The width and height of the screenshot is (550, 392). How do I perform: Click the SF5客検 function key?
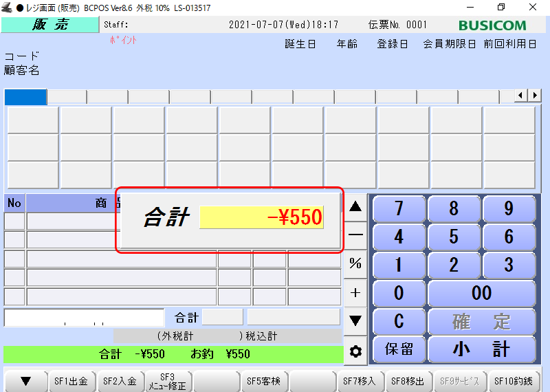263,381
